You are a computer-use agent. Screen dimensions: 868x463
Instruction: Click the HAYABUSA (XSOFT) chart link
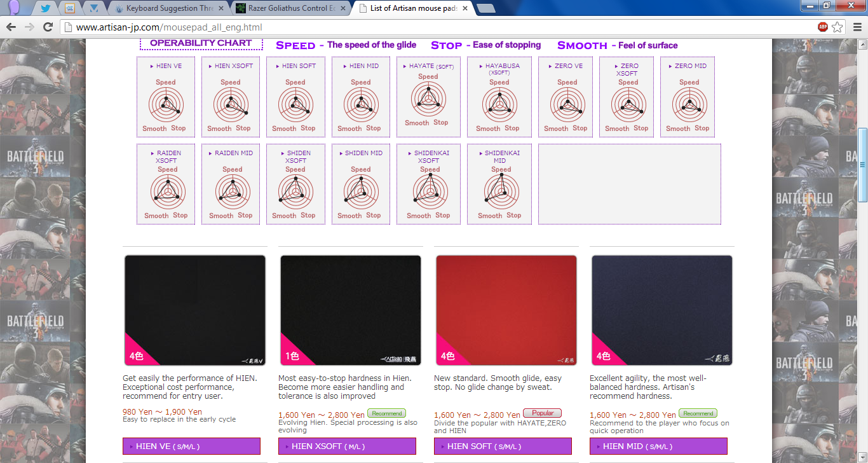pos(502,69)
